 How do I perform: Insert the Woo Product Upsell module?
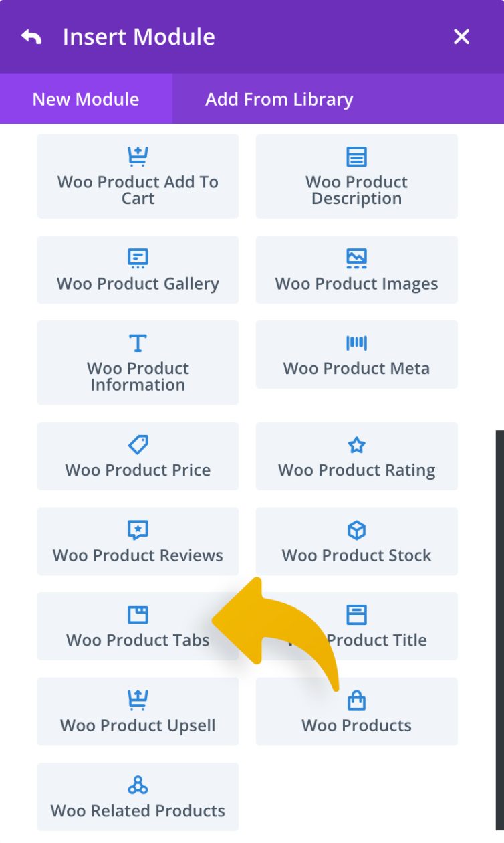click(x=138, y=711)
